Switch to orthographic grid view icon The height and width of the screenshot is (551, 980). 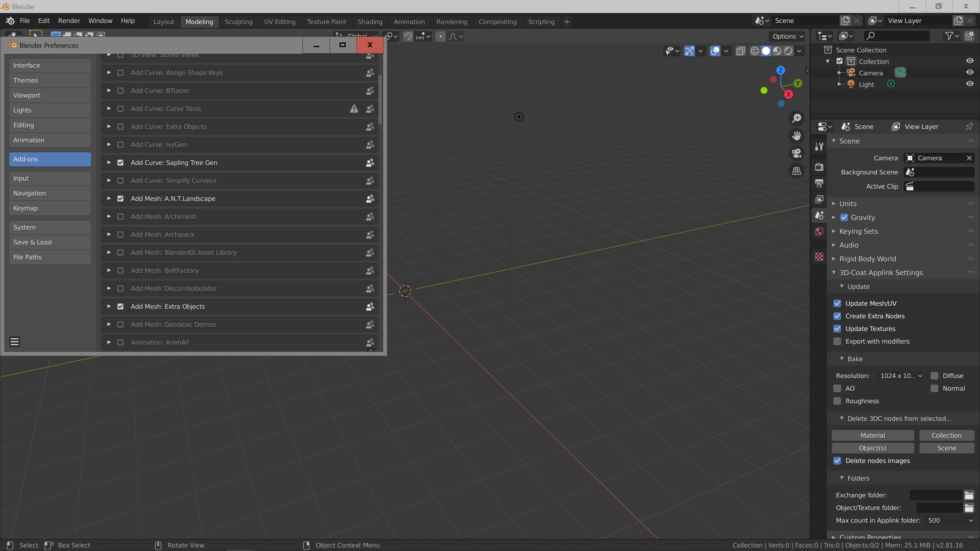(x=797, y=171)
